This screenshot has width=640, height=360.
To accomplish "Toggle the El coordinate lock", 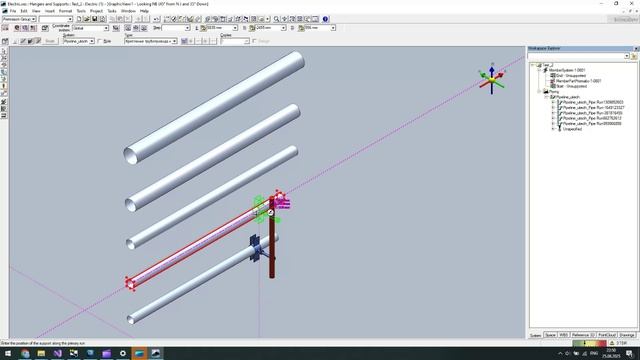I will [301, 28].
